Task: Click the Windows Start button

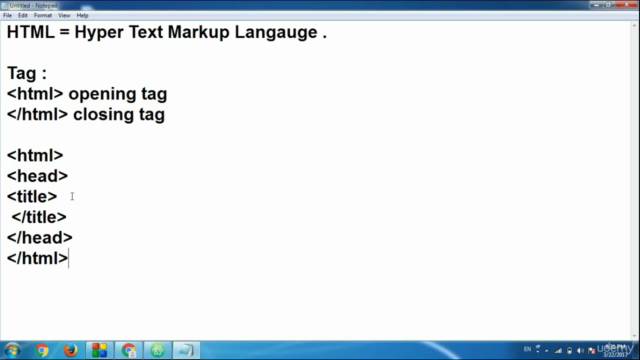Action: tap(12, 350)
